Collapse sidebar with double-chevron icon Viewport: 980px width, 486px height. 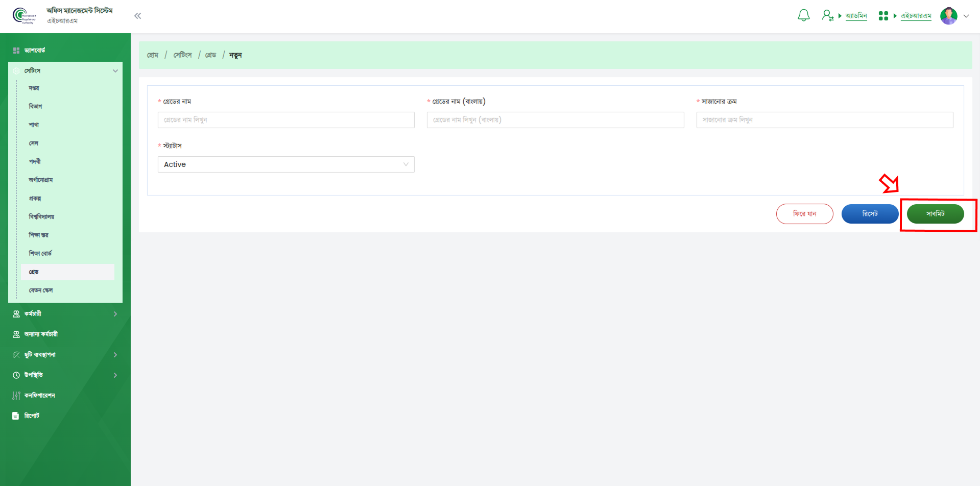[x=137, y=16]
